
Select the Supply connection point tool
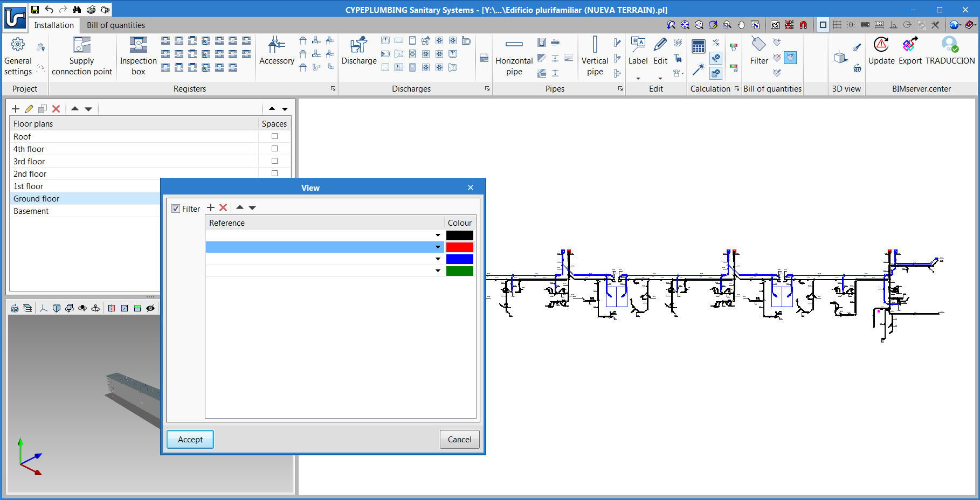82,56
